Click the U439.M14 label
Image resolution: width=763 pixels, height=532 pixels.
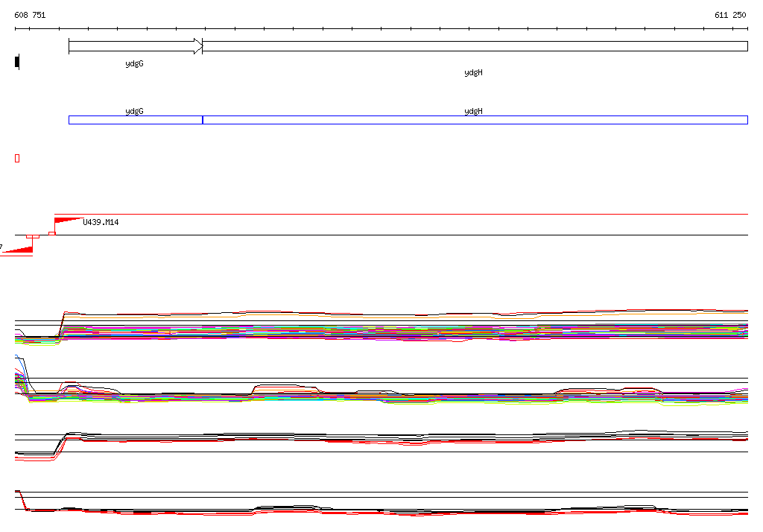(x=101, y=222)
